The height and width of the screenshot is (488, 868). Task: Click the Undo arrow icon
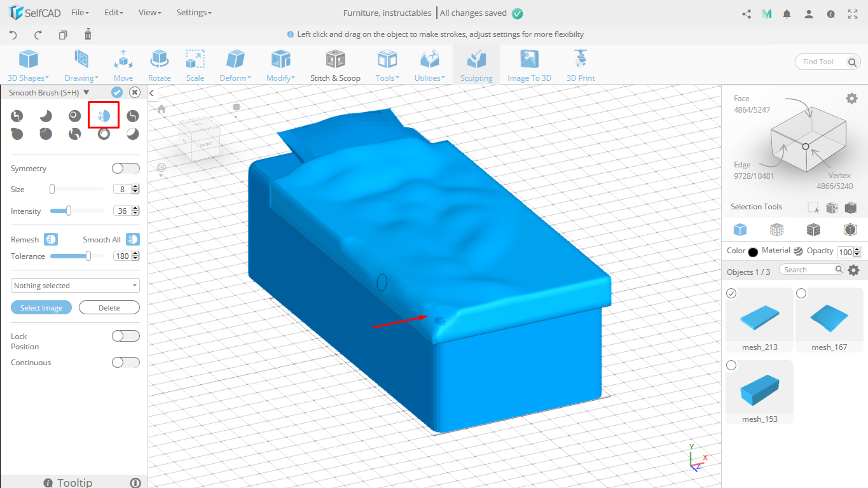point(13,35)
